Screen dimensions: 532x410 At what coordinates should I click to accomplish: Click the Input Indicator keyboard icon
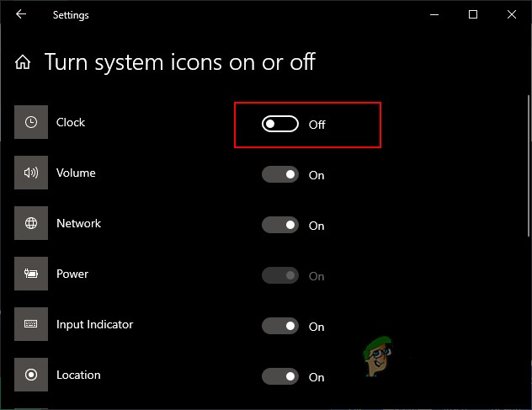[31, 324]
